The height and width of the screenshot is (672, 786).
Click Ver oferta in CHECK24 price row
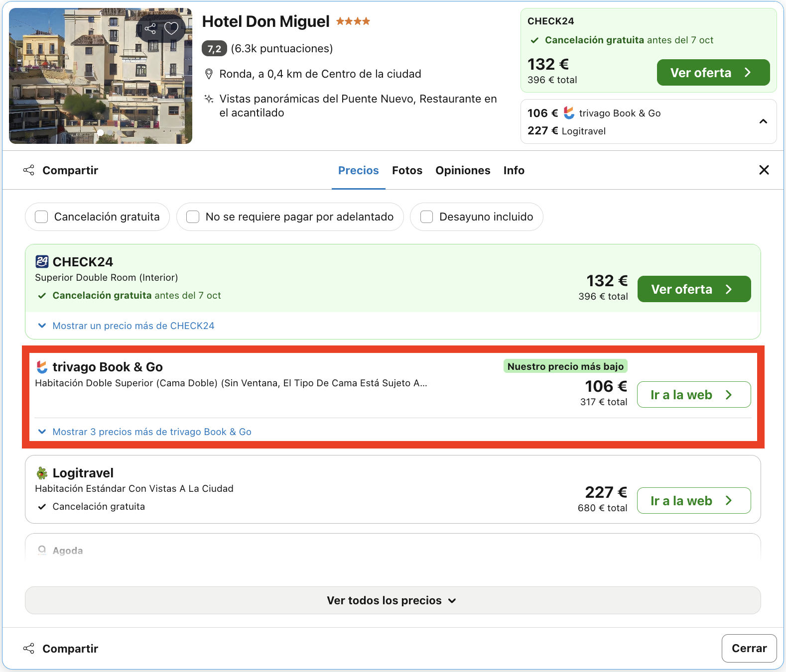(694, 289)
